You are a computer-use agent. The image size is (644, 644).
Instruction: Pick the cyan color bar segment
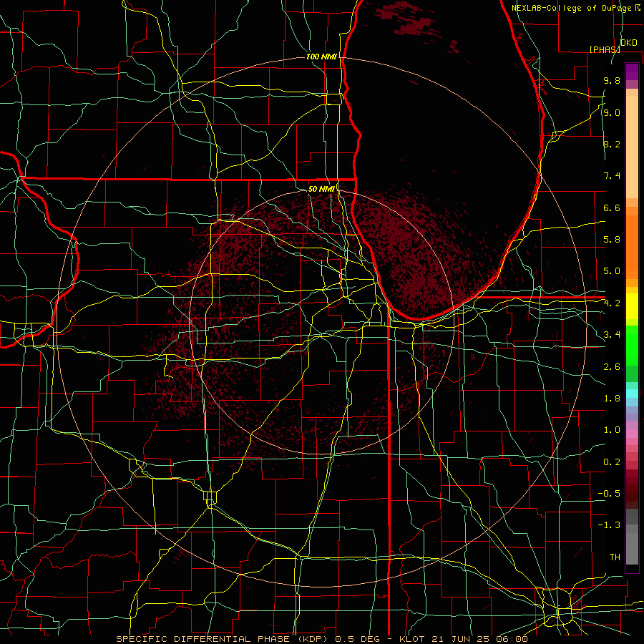[632, 394]
